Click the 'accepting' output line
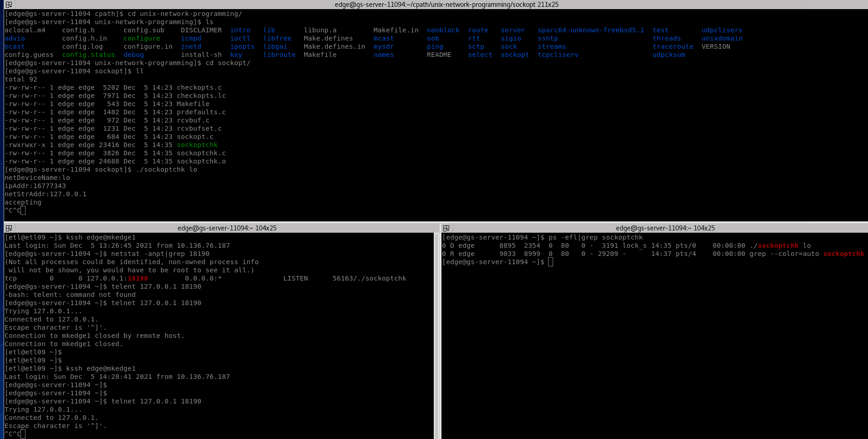 [x=23, y=202]
